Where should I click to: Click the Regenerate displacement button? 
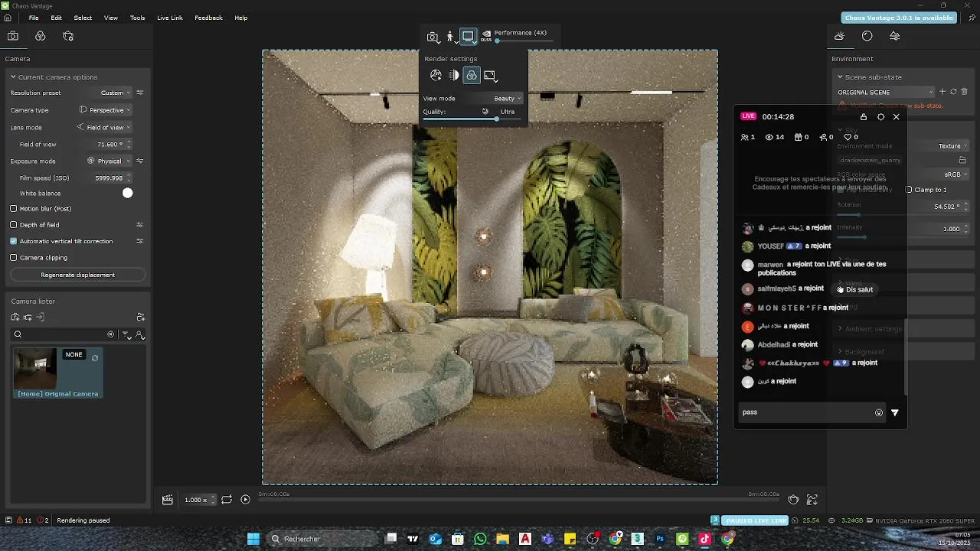click(78, 275)
